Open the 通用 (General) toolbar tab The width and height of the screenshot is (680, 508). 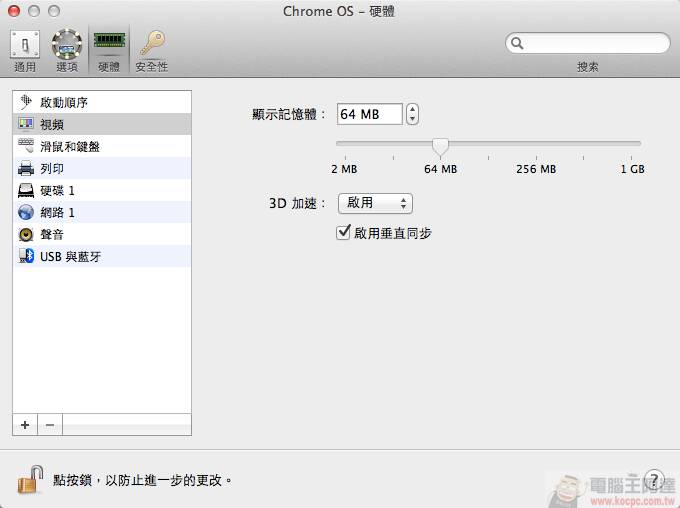pos(25,51)
